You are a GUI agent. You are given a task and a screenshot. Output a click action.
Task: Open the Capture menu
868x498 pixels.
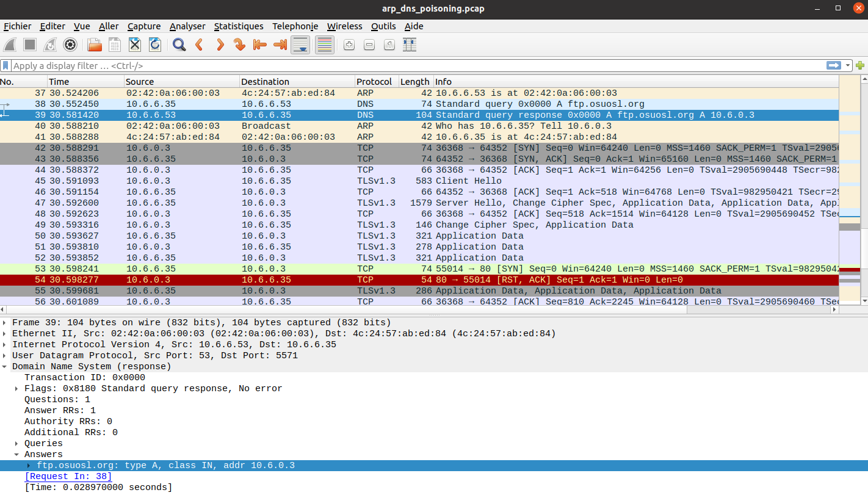[144, 26]
